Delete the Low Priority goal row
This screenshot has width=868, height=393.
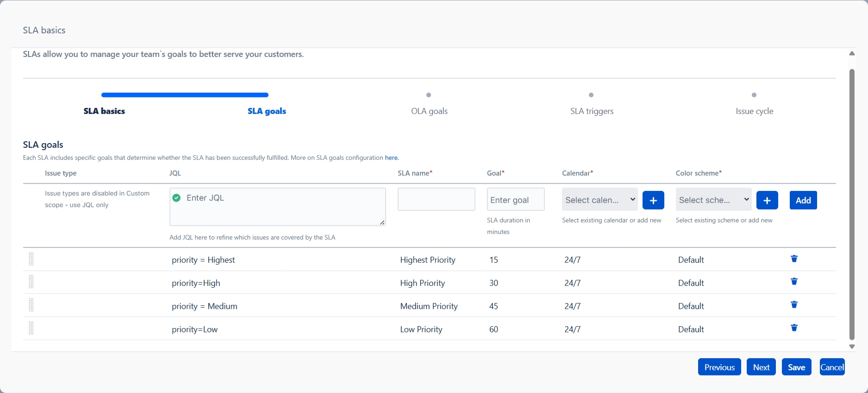[x=794, y=328]
